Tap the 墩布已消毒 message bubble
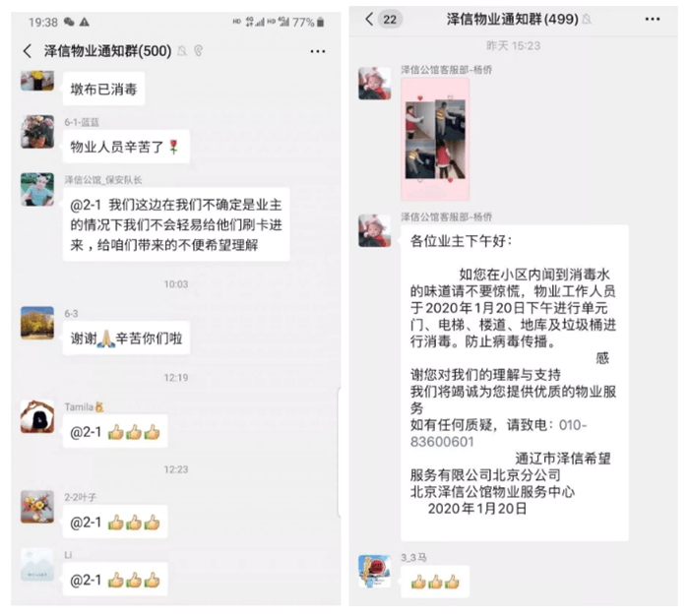 click(x=103, y=90)
